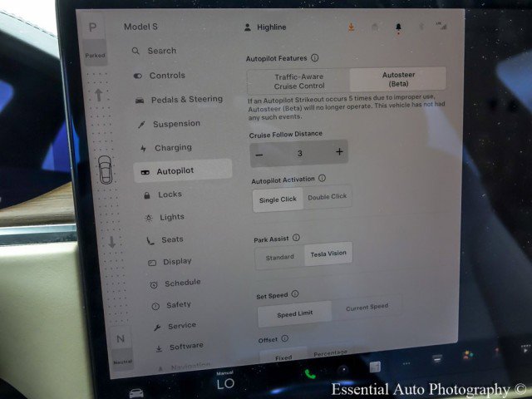Tap the LTE signal strength icon
This screenshot has height=399, width=532.
pos(440,27)
